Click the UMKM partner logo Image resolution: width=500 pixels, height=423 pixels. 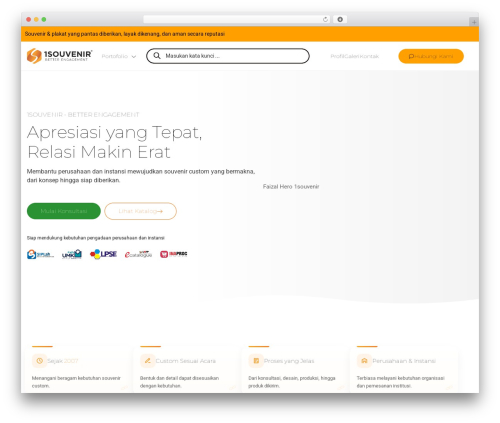(x=72, y=254)
